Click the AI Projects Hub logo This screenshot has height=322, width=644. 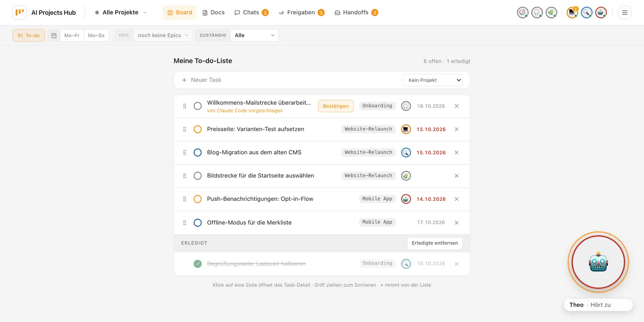[19, 13]
